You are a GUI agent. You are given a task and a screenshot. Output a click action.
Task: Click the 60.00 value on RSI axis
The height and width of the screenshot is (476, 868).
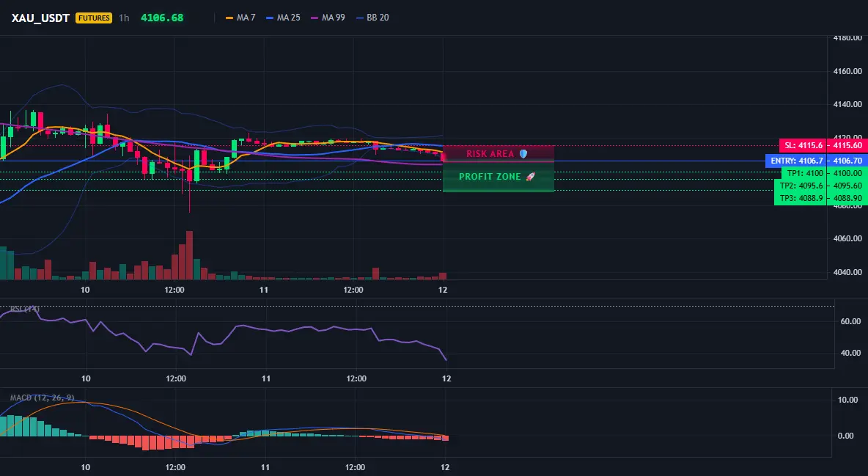pyautogui.click(x=850, y=321)
